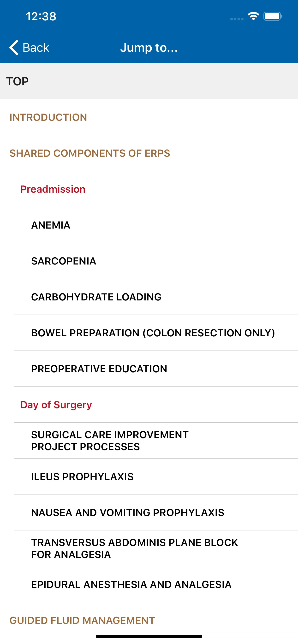
Task: Tap the Wi-Fi status icon
Action: pyautogui.click(x=253, y=17)
